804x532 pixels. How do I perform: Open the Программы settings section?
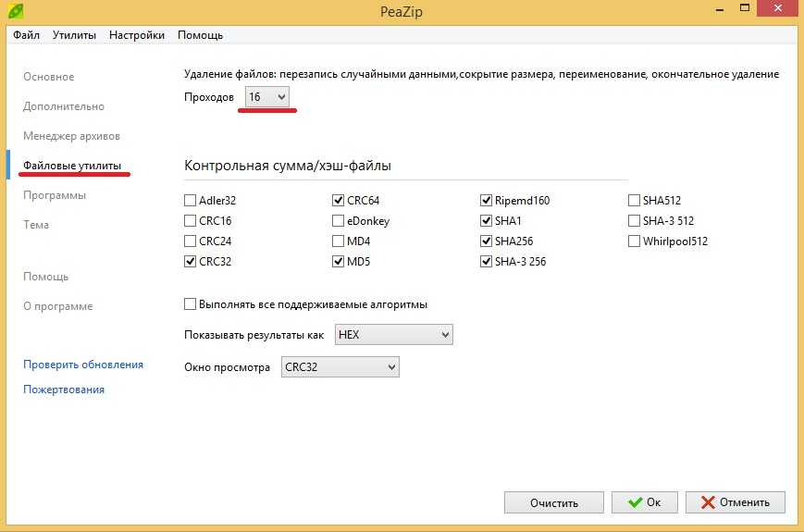[55, 195]
